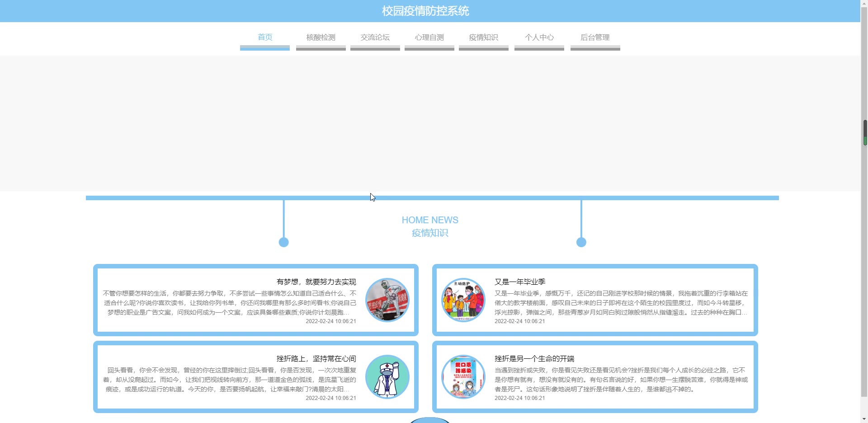Open article 挫折是另一个生命的开端
This screenshot has width=868, height=423.
pyautogui.click(x=534, y=359)
